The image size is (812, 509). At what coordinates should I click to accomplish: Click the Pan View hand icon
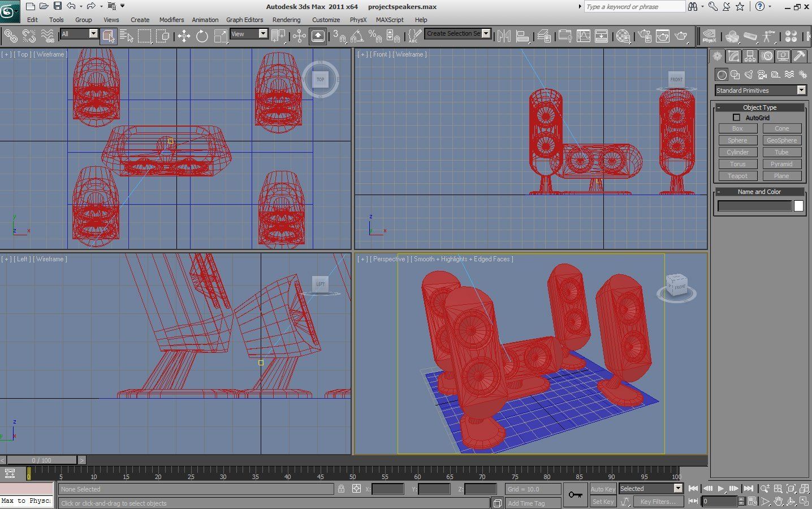point(778,502)
